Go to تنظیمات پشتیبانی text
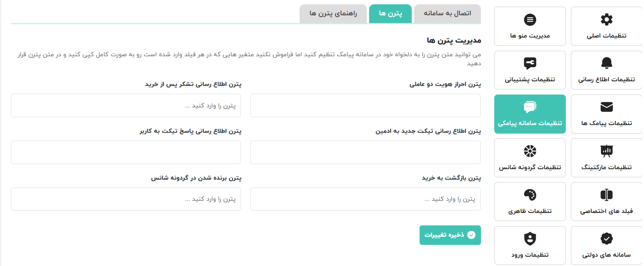 point(530,79)
